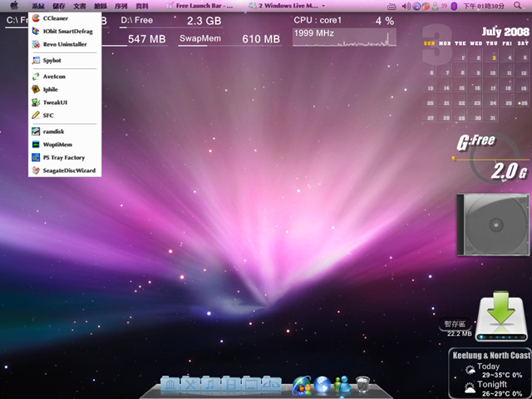Open the library building folder in the dock
The width and height of the screenshot is (532, 399).
(x=170, y=385)
